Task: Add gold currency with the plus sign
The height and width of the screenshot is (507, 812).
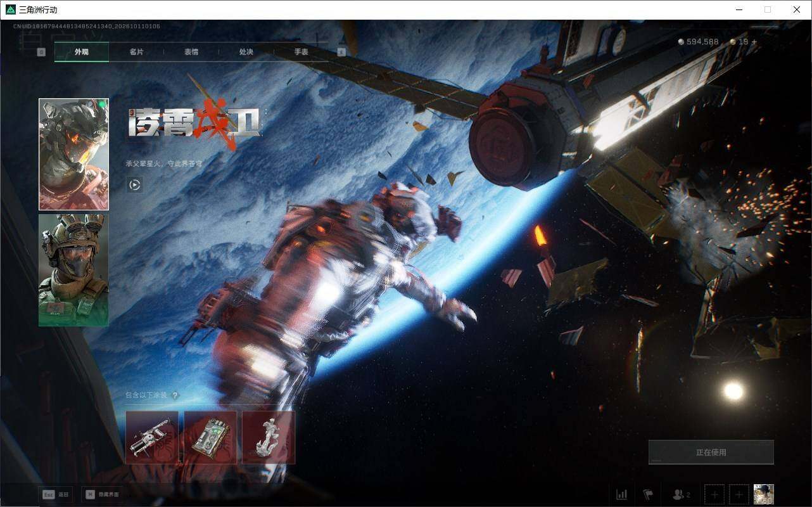Action: click(x=754, y=42)
